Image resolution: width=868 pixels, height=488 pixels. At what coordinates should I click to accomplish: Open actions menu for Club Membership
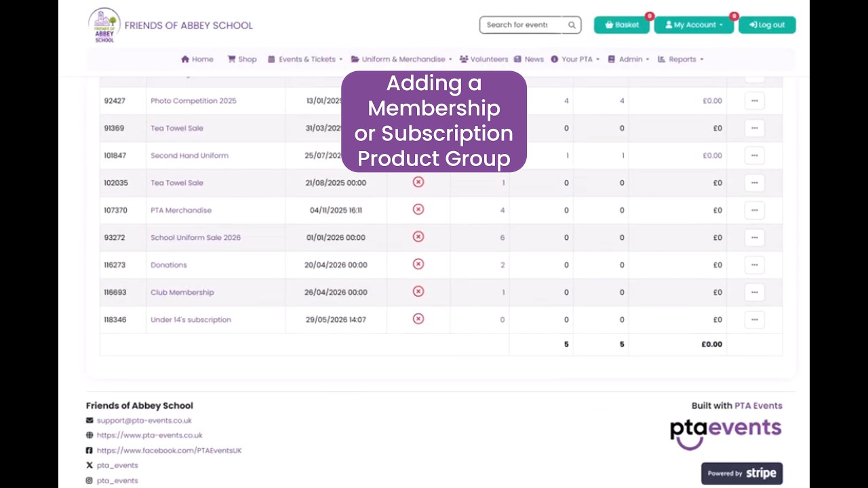[x=754, y=292]
